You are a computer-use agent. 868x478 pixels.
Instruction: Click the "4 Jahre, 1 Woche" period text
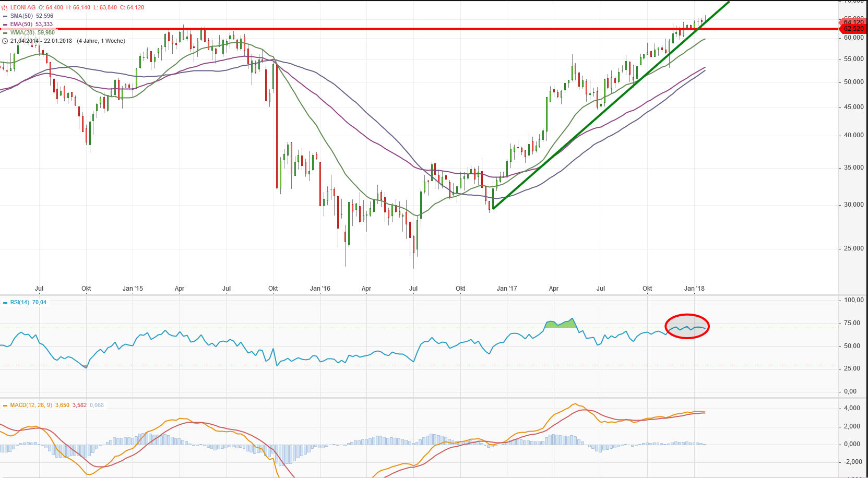101,41
